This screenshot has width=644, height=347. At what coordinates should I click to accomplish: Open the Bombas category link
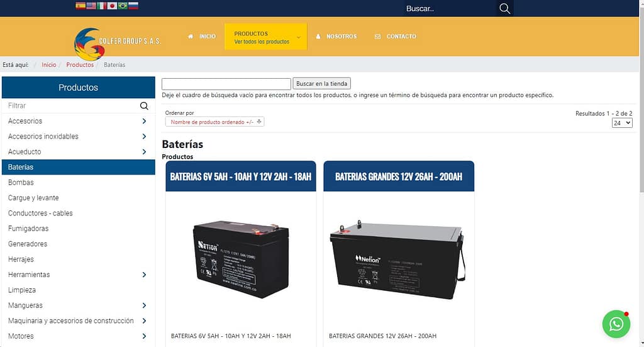click(21, 183)
